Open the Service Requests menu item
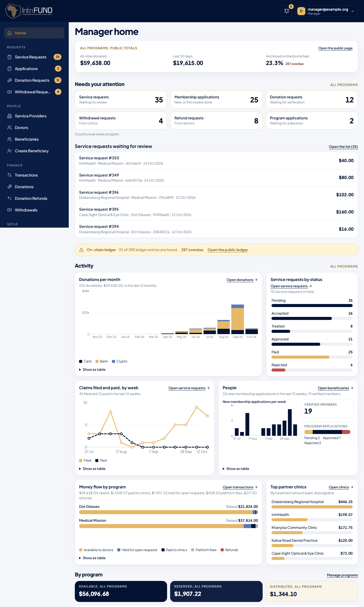Viewport: 364px width, 607px height. pyautogui.click(x=34, y=57)
